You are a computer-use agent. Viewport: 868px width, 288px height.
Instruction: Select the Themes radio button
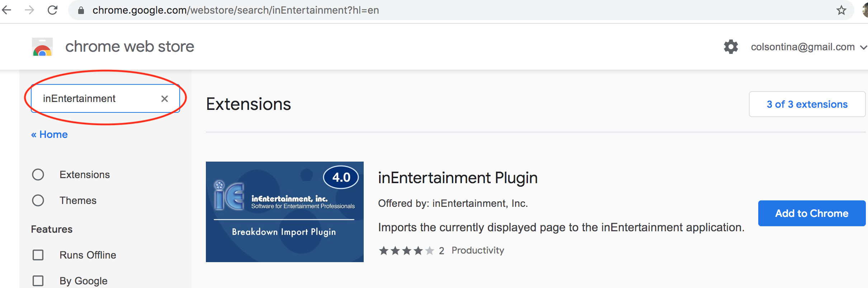pos(38,200)
